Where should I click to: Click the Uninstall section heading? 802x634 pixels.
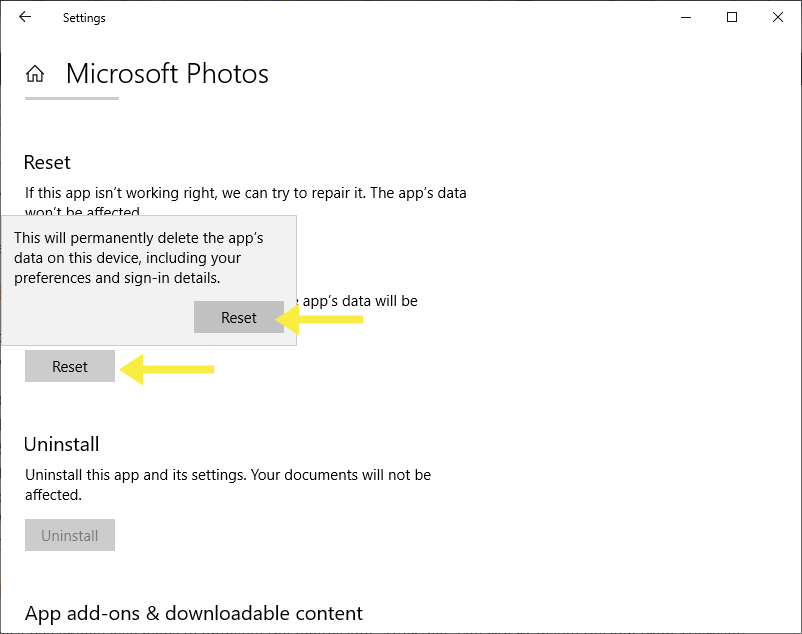pyautogui.click(x=61, y=444)
